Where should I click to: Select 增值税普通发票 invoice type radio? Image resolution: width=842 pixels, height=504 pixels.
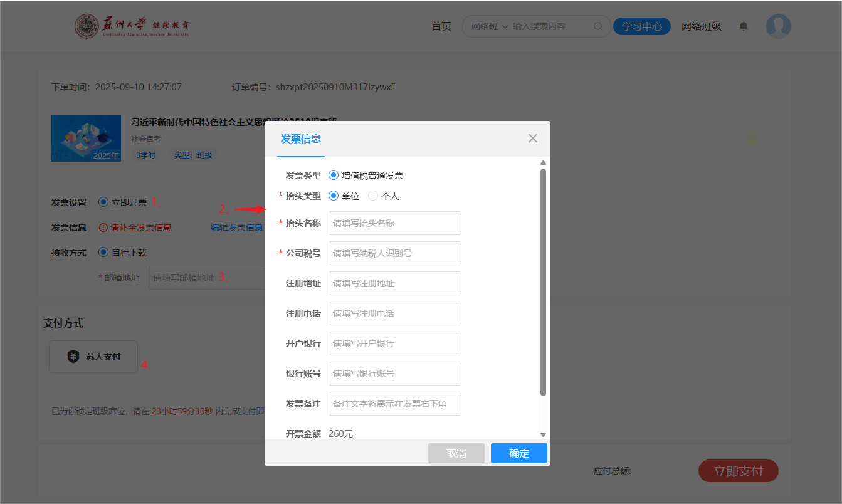tap(334, 176)
